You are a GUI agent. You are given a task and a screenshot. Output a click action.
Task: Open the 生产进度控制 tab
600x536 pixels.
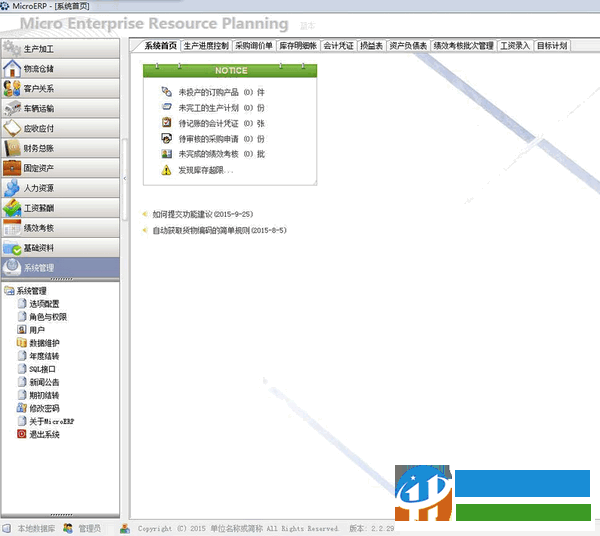pyautogui.click(x=206, y=46)
